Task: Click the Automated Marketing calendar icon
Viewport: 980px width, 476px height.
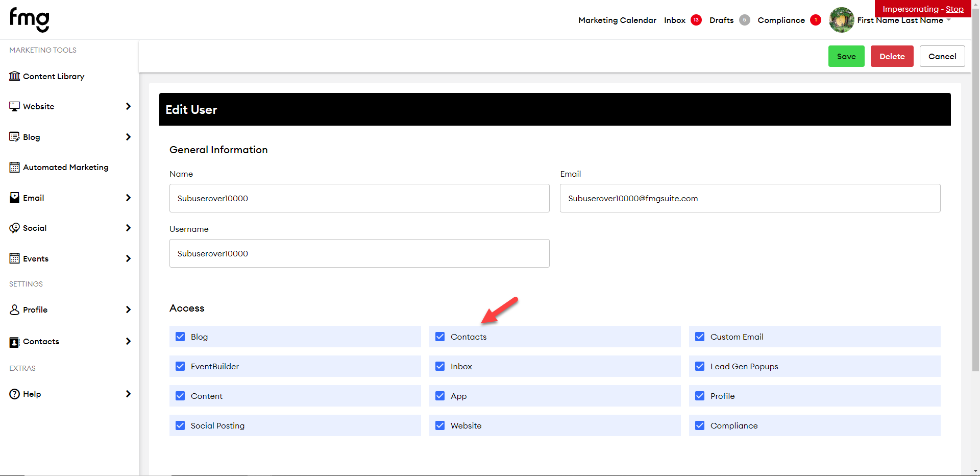Action: pyautogui.click(x=15, y=167)
